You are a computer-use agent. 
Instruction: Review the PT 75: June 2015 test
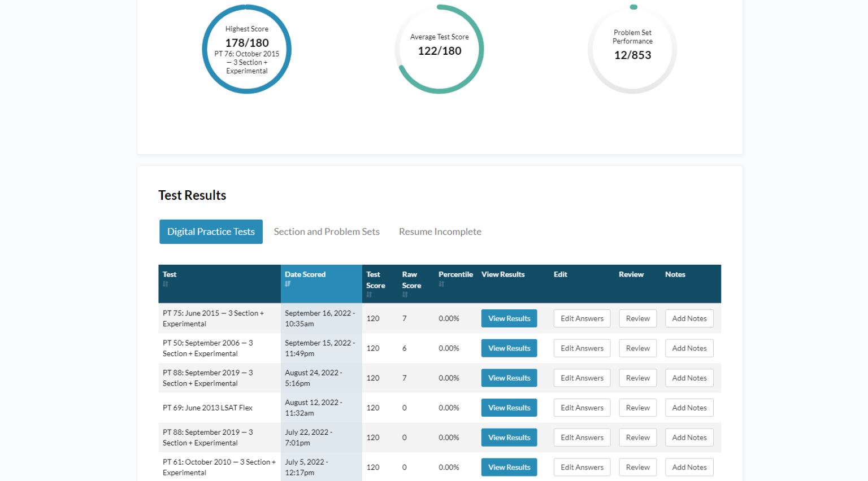pyautogui.click(x=637, y=318)
